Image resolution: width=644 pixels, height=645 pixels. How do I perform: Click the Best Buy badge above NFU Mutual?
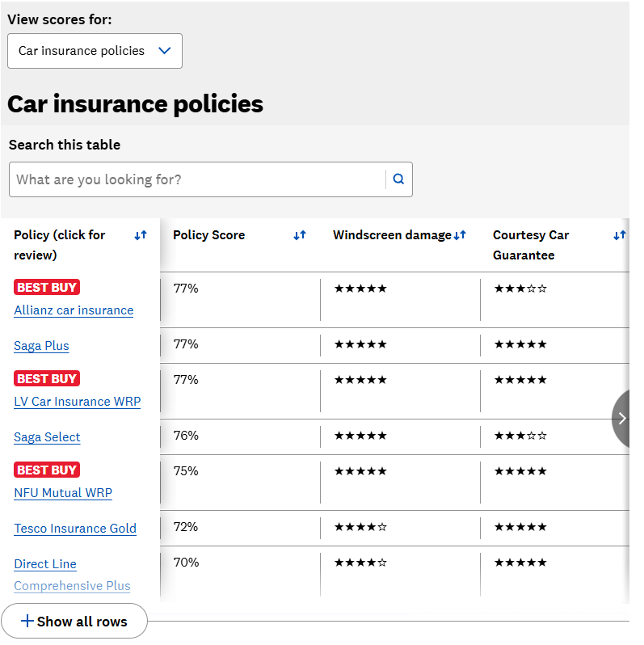[x=47, y=470]
